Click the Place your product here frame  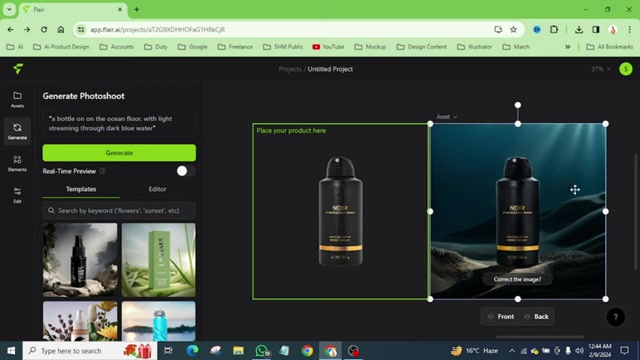[x=340, y=211]
